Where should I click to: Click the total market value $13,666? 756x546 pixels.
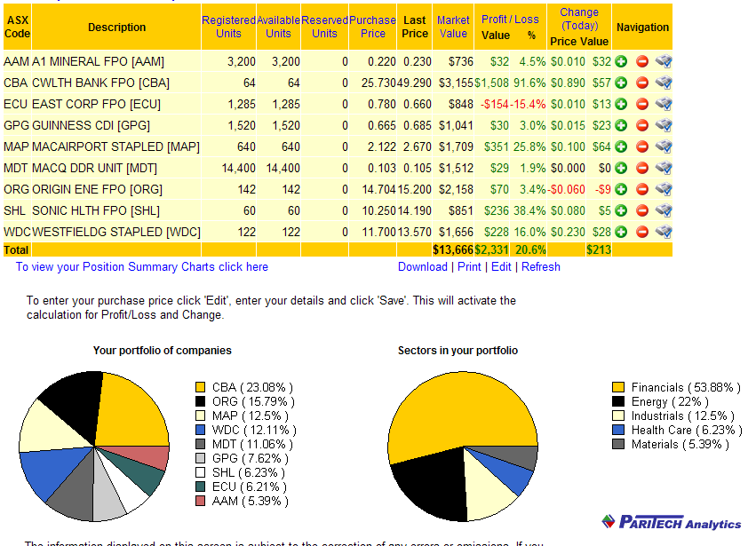[x=453, y=249]
